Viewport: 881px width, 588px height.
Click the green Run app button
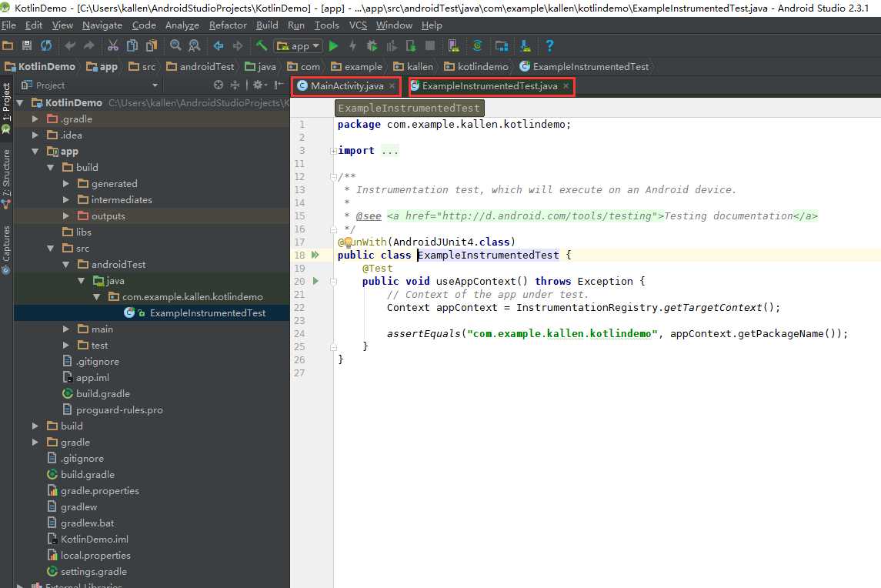[x=333, y=46]
